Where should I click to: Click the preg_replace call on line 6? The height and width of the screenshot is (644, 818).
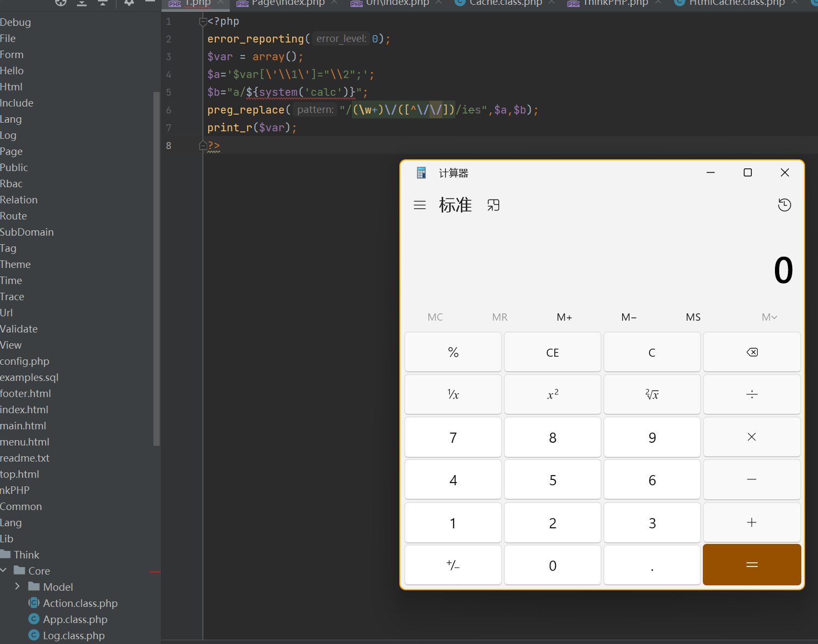[x=246, y=110]
